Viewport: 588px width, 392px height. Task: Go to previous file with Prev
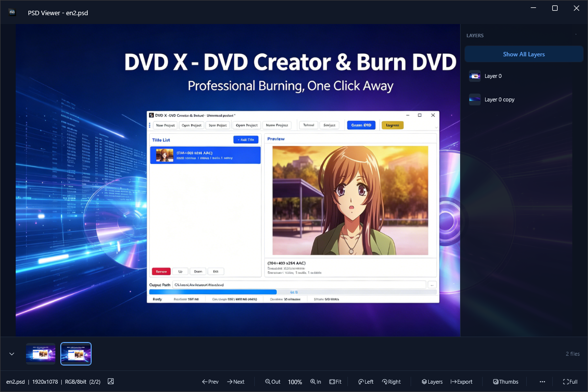tap(210, 382)
